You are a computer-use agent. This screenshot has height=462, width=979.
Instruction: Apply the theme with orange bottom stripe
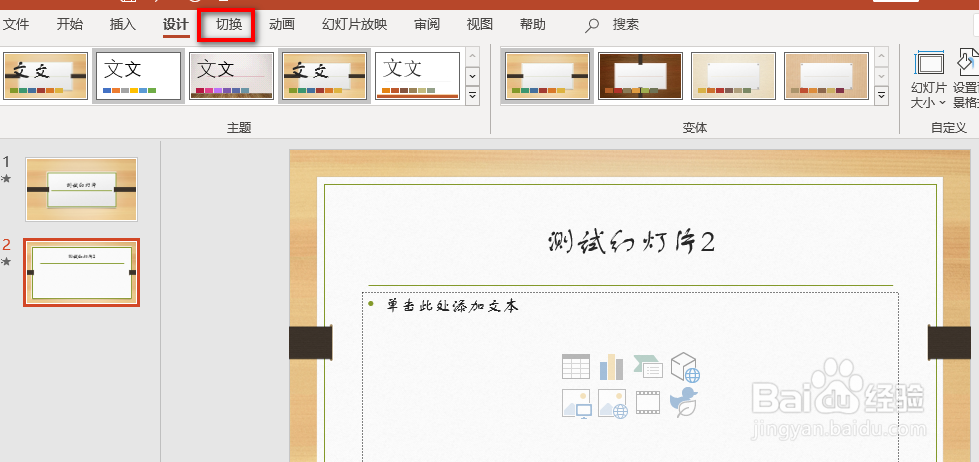(x=417, y=76)
